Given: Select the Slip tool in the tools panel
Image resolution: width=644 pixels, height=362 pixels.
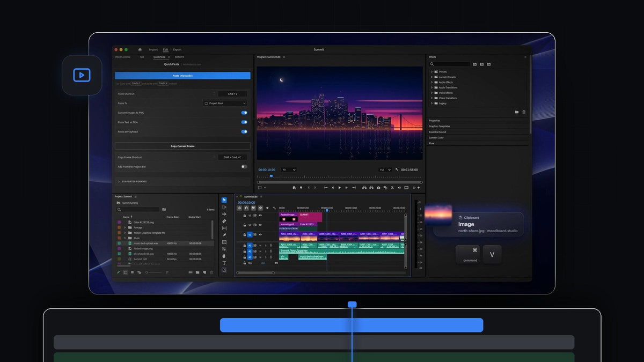Looking at the screenshot, I should pyautogui.click(x=224, y=228).
